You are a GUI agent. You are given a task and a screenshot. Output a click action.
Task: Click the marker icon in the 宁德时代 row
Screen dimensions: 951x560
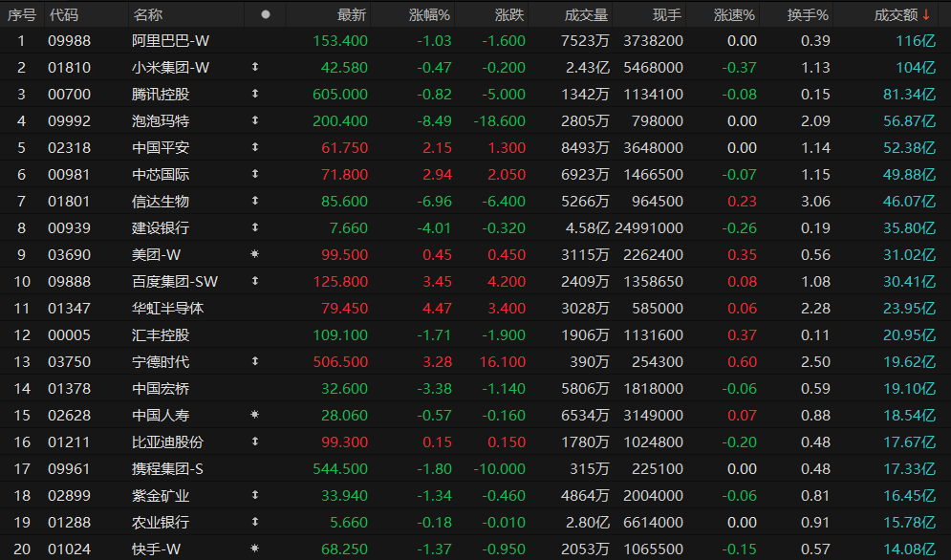(x=255, y=361)
